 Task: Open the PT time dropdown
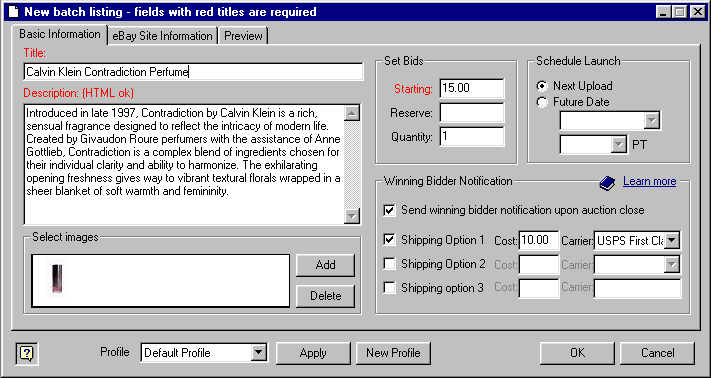click(618, 145)
